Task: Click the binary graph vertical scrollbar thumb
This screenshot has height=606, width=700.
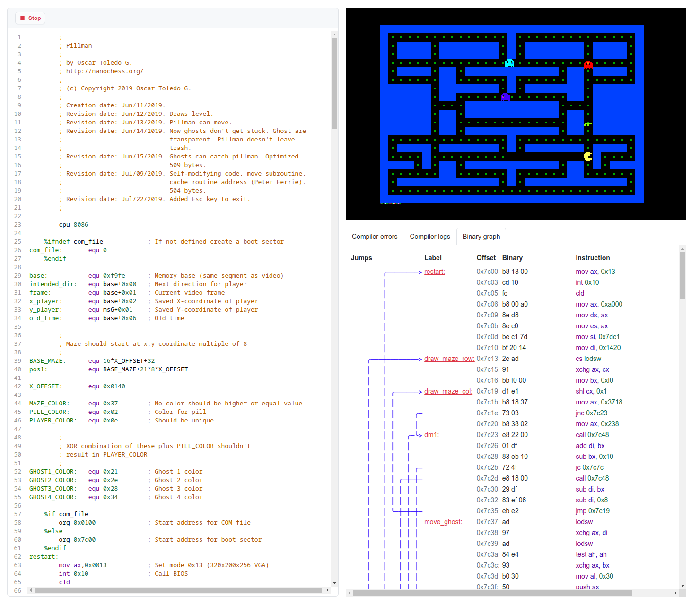Action: coord(682,275)
